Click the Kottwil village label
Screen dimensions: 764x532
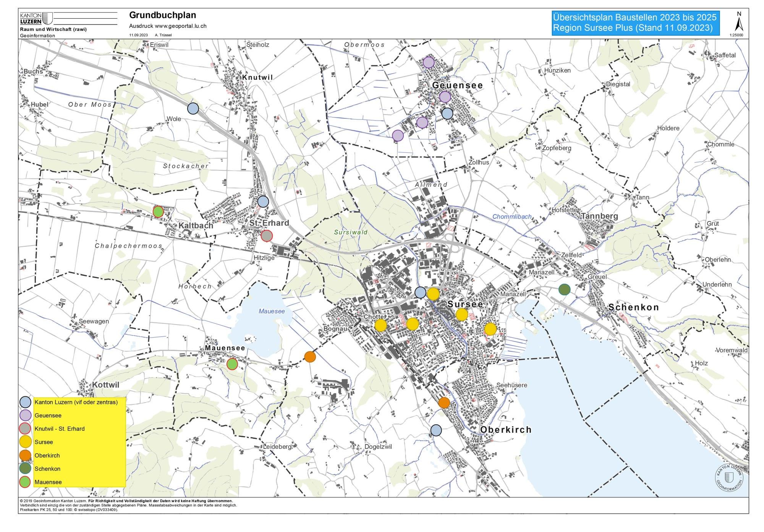[106, 385]
